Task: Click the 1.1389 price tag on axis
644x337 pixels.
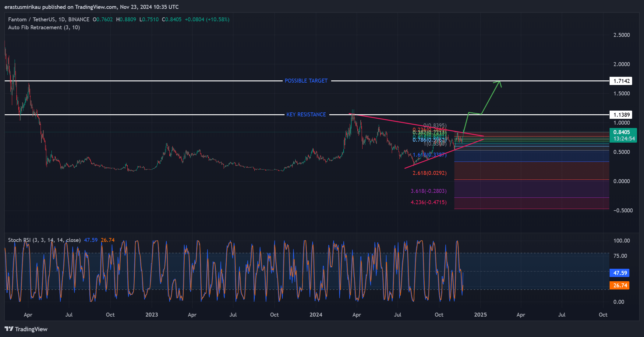Action: tap(621, 115)
